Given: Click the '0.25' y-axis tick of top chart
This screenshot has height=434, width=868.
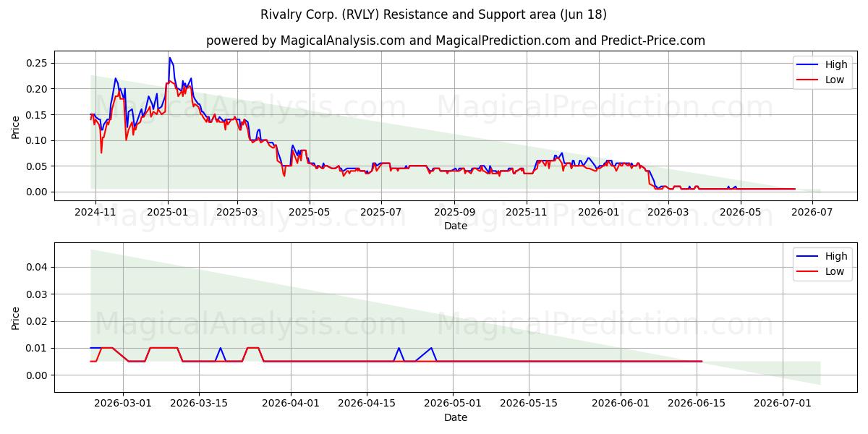Looking at the screenshot, I should 37,63.
